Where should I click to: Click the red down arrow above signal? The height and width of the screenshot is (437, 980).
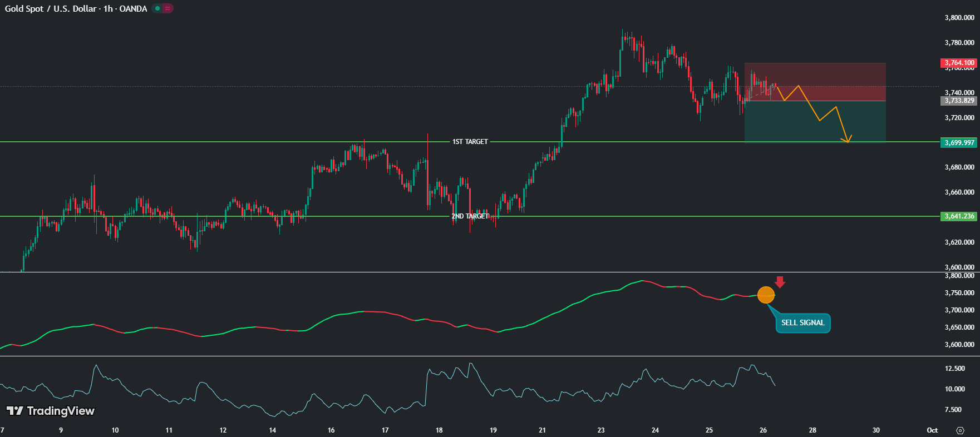tap(780, 282)
